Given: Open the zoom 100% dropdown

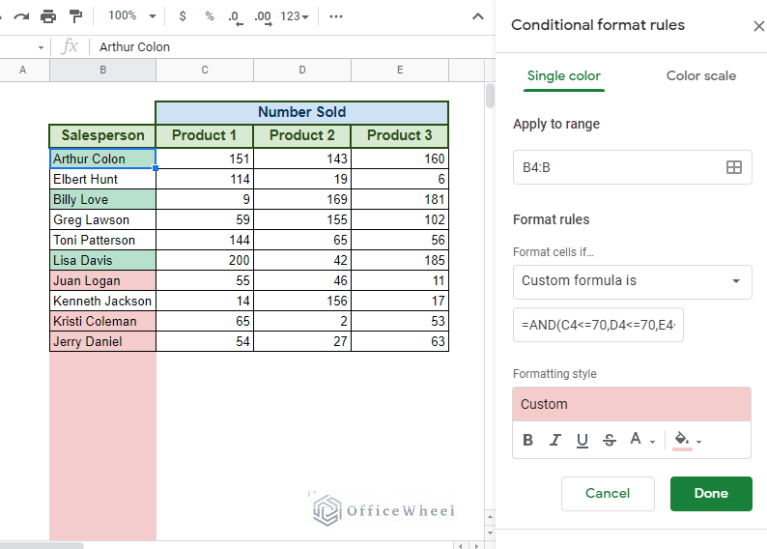Looking at the screenshot, I should pos(132,16).
